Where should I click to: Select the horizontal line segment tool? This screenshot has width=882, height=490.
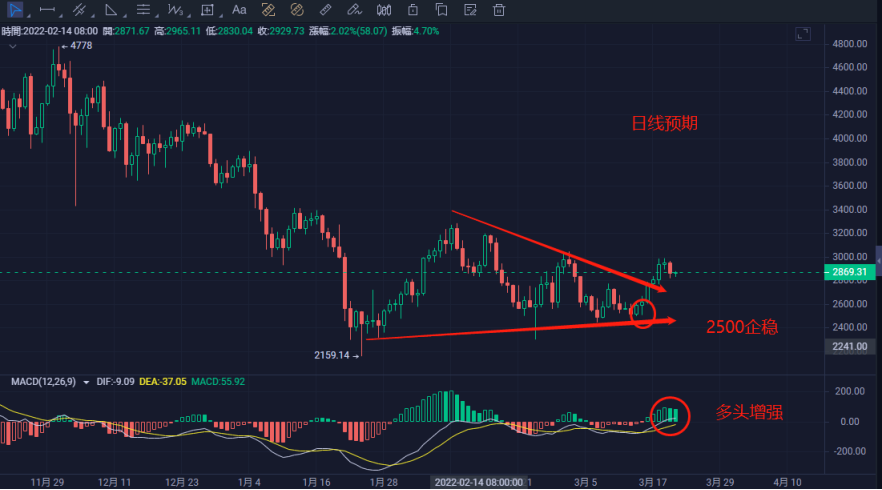pos(47,10)
